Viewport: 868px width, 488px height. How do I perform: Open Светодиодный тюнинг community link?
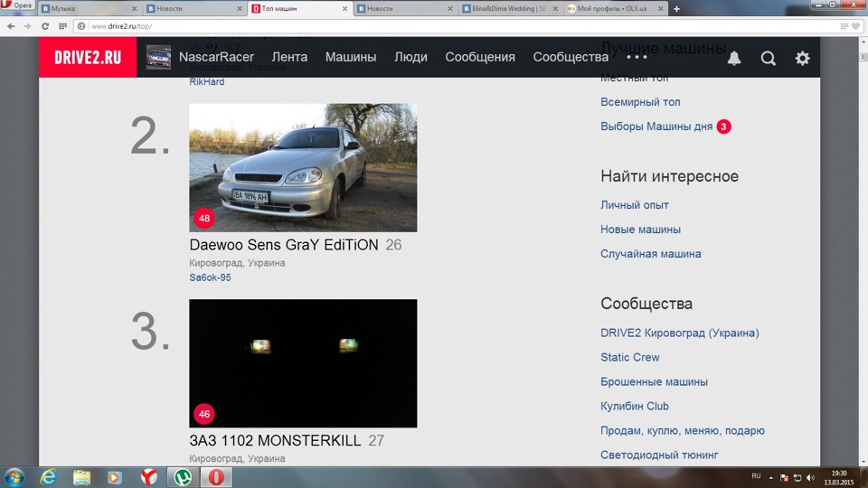coord(659,455)
